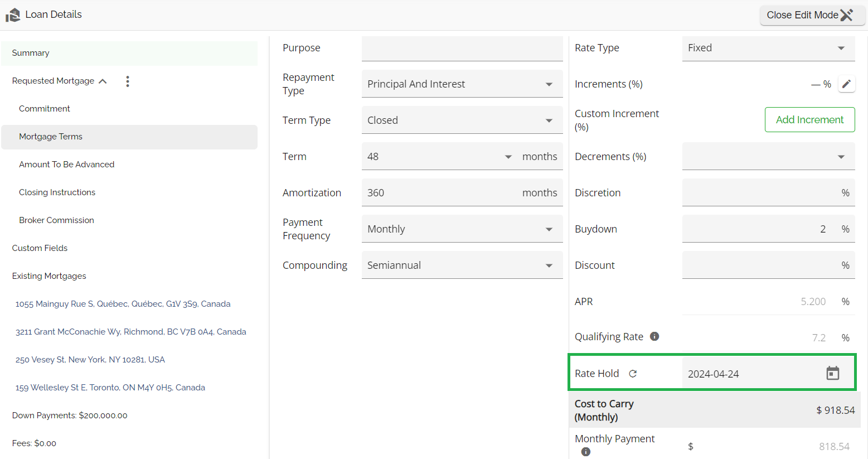Click the Rate Hold refresh icon
Screen dimensions: 868x459
pos(633,374)
